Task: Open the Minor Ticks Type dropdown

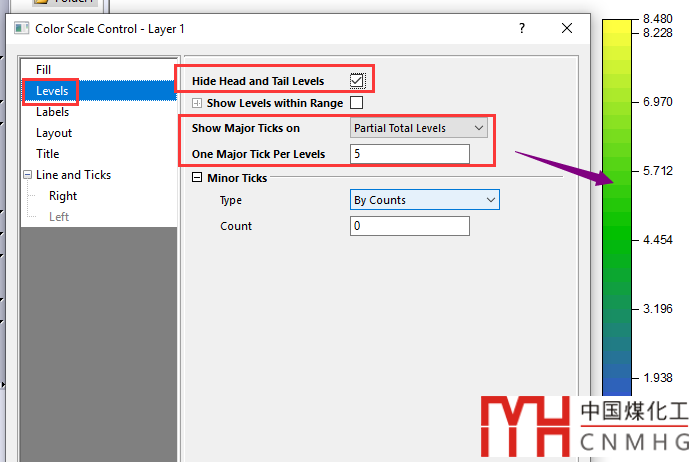Action: pyautogui.click(x=424, y=200)
